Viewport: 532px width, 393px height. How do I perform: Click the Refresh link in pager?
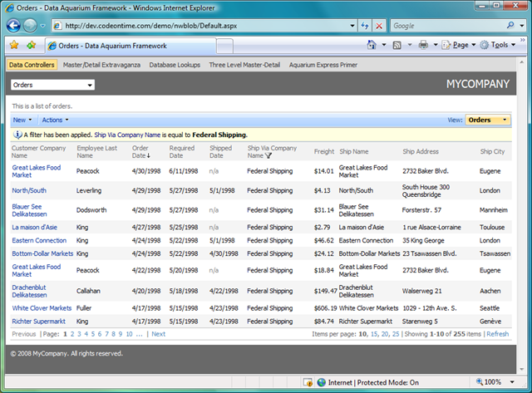497,334
